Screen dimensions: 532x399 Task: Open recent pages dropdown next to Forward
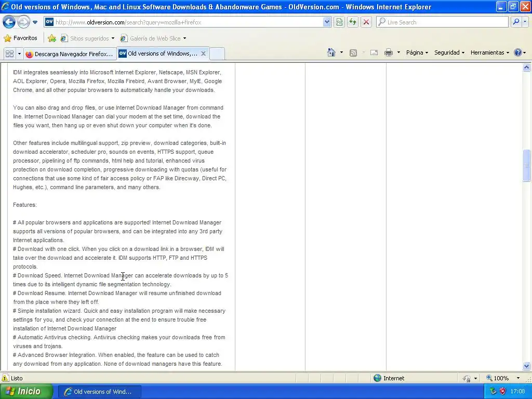coord(35,22)
